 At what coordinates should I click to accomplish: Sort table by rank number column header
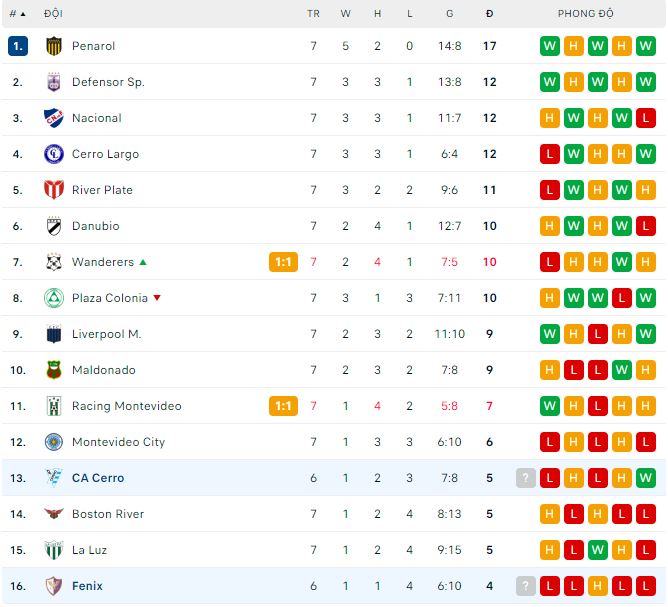pyautogui.click(x=17, y=14)
